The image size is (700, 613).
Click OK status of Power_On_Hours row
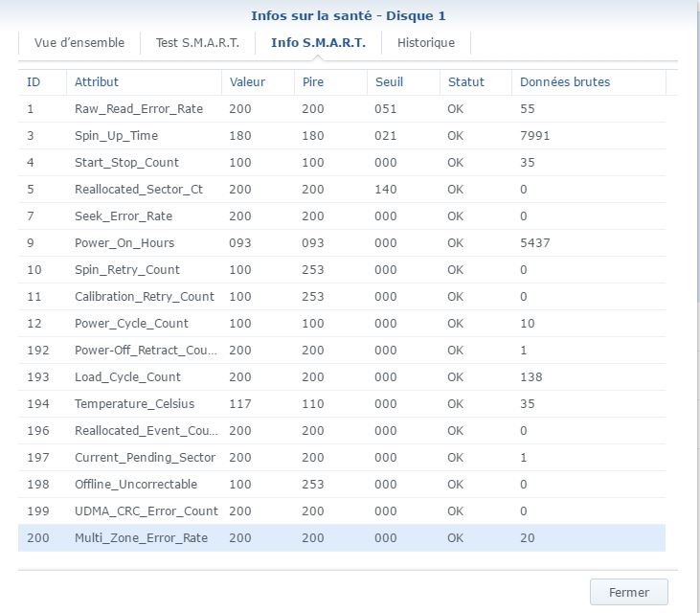pyautogui.click(x=456, y=243)
